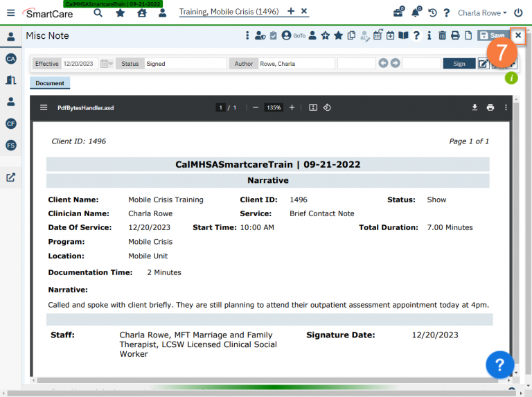Select the Document tab
532x397 pixels.
[50, 83]
